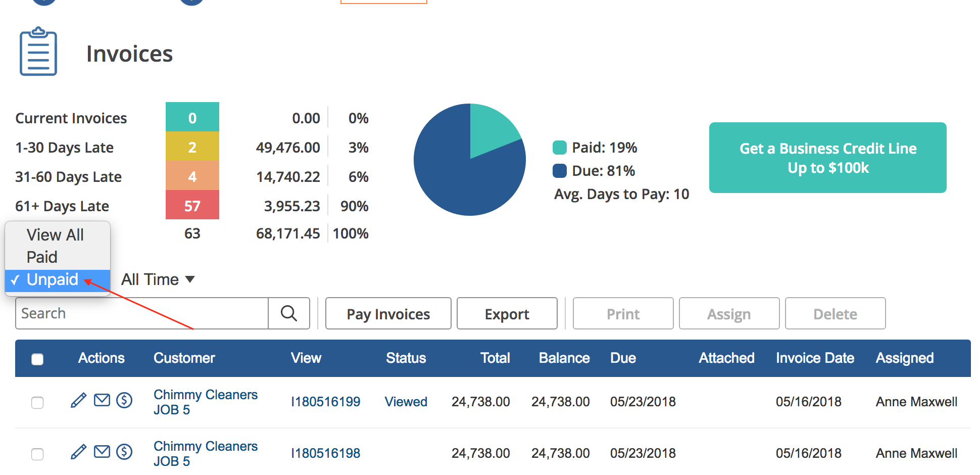Click the Export button

click(507, 314)
